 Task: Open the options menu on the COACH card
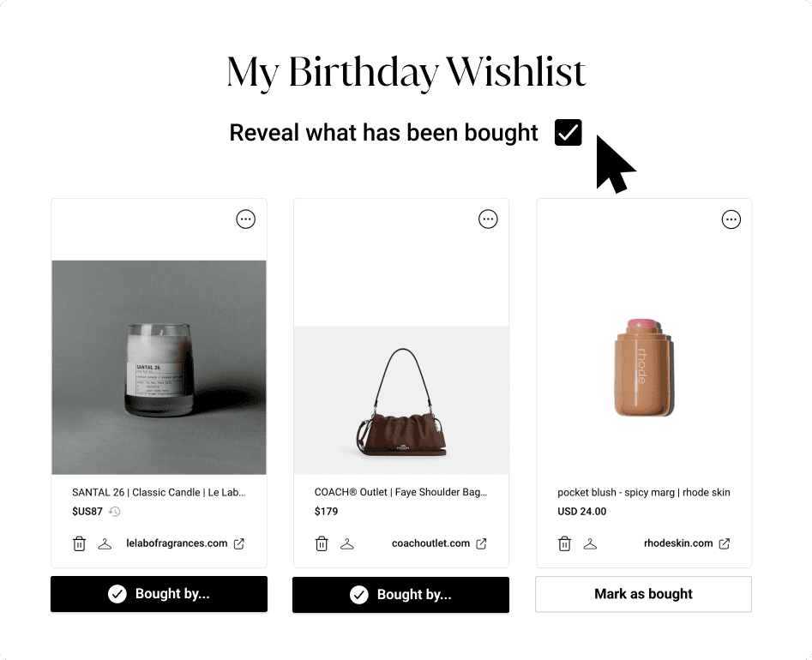click(x=488, y=219)
